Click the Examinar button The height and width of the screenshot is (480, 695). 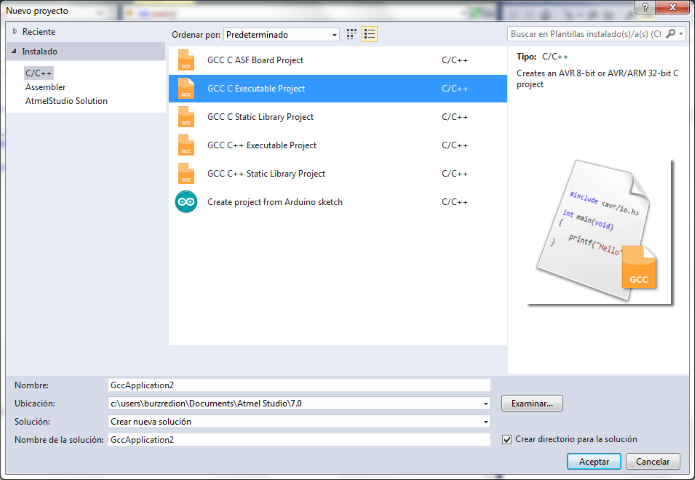pos(532,404)
